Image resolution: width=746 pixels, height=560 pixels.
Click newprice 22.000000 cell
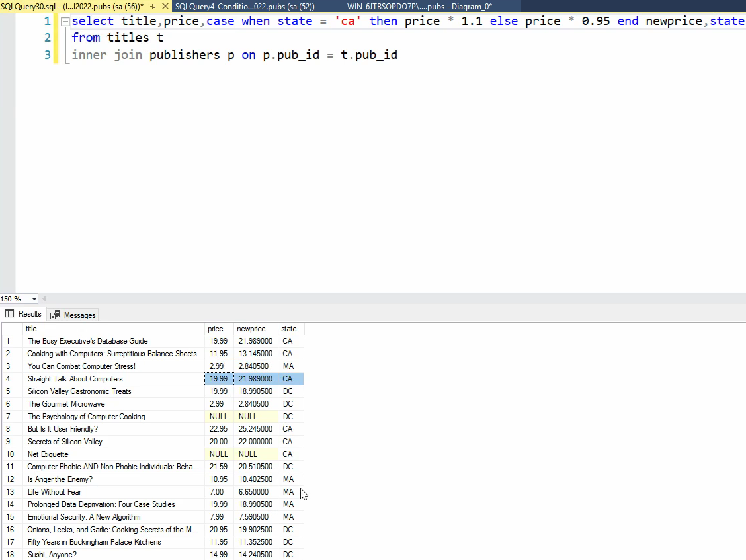tap(255, 442)
